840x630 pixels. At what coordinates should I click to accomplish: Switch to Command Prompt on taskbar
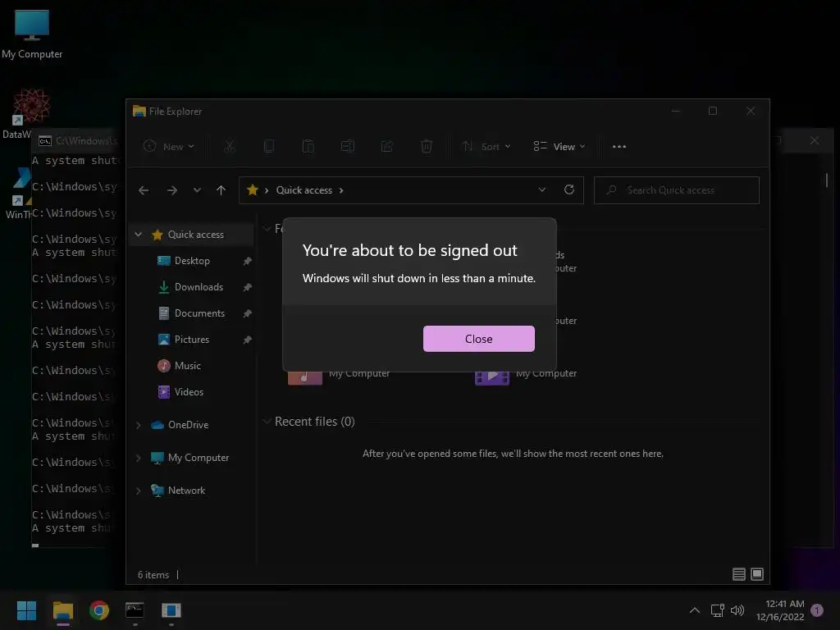point(135,610)
